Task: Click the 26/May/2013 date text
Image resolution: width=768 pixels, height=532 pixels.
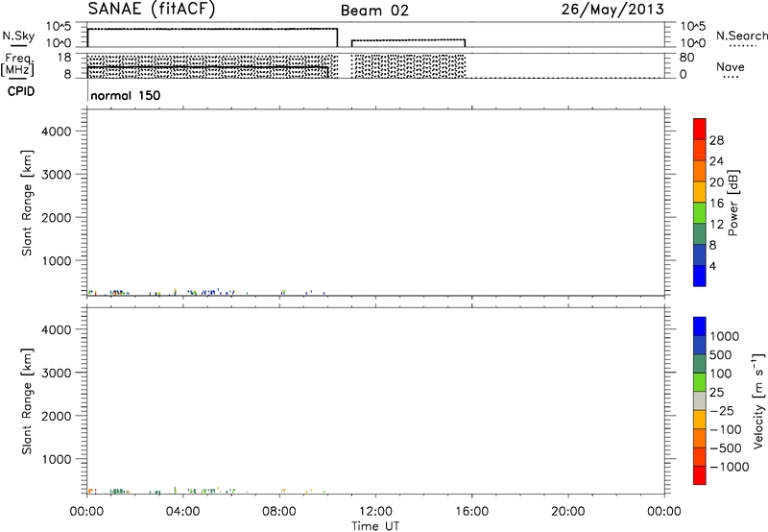Action: click(x=612, y=10)
